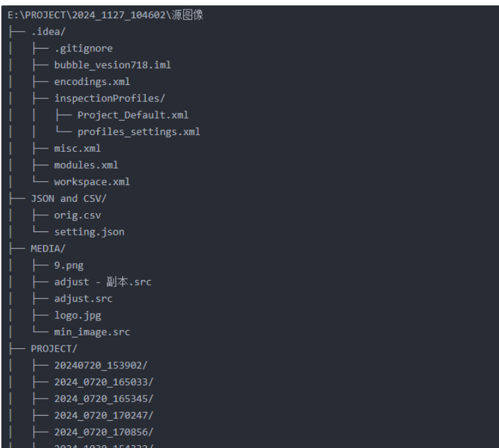Screen dimensions: 499x448
Task: Expand the inspectionProfiles/ folder
Action: (109, 99)
